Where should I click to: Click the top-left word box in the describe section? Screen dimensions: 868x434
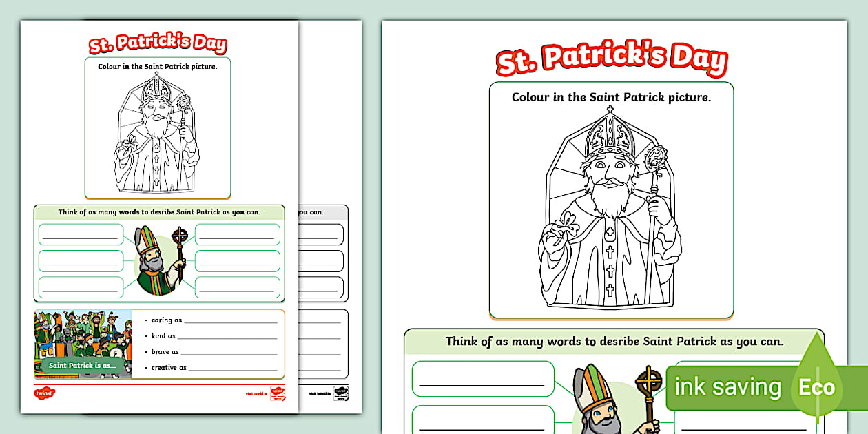[81, 234]
